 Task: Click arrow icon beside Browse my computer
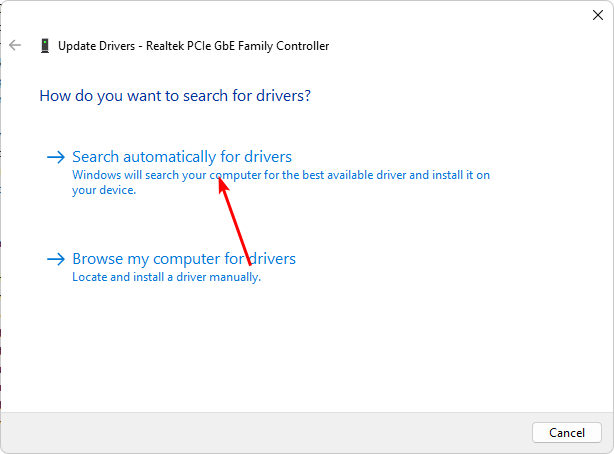[56, 259]
